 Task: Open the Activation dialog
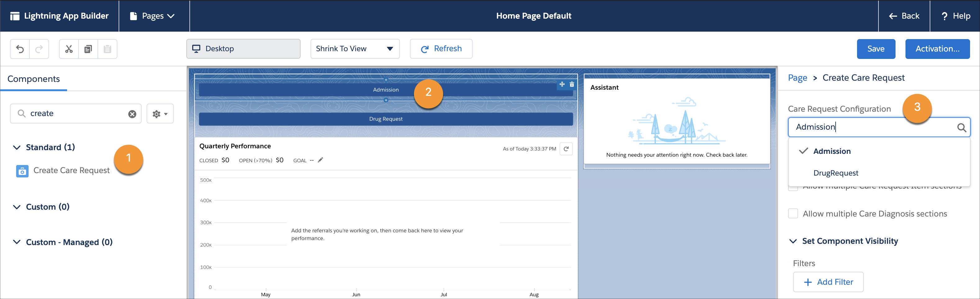(937, 49)
